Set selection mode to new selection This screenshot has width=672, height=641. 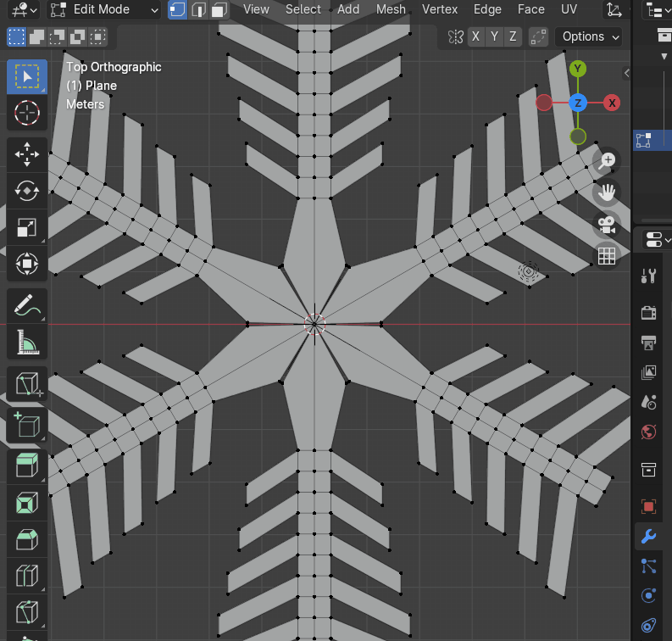pos(17,36)
